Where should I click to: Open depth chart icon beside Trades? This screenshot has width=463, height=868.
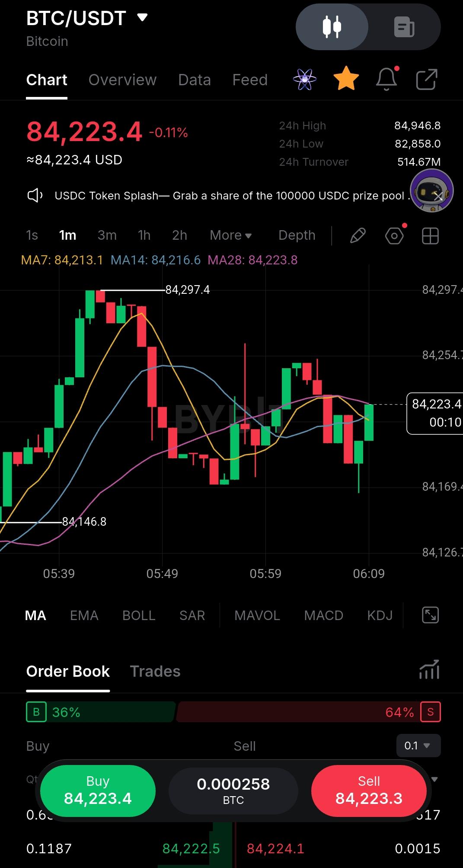[x=429, y=669]
